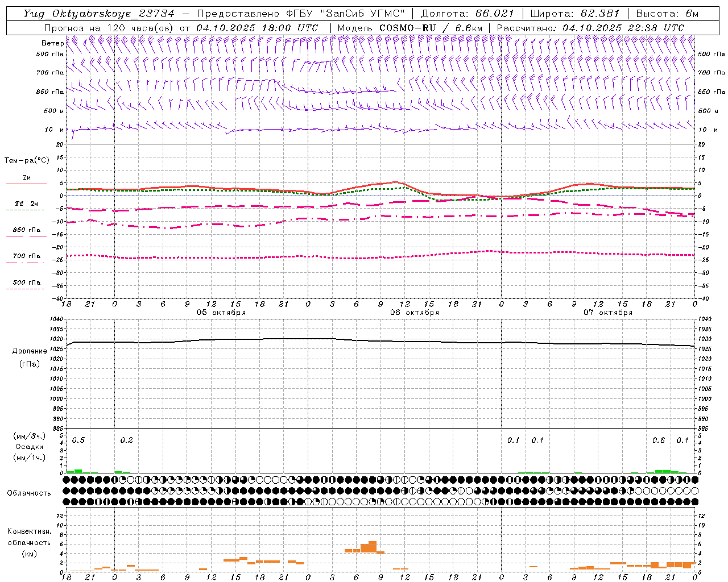Click the Осадки panel label

point(29,447)
